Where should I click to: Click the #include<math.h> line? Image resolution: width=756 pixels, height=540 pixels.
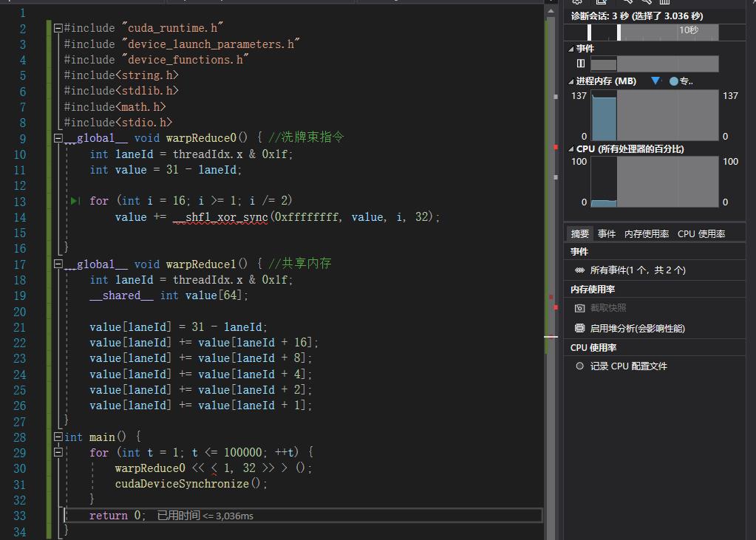click(115, 106)
